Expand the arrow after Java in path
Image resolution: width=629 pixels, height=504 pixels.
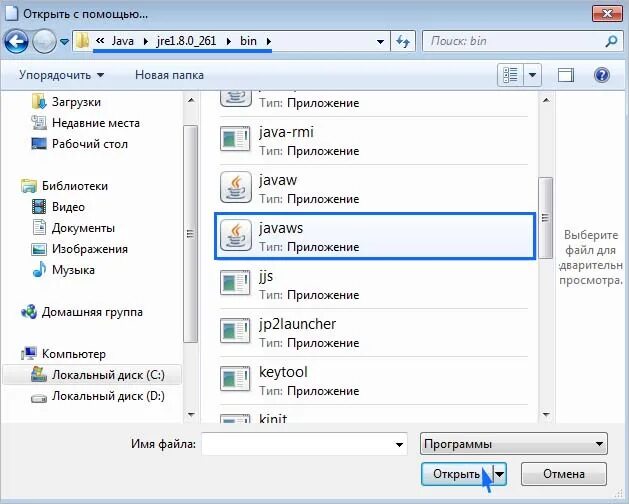(145, 41)
